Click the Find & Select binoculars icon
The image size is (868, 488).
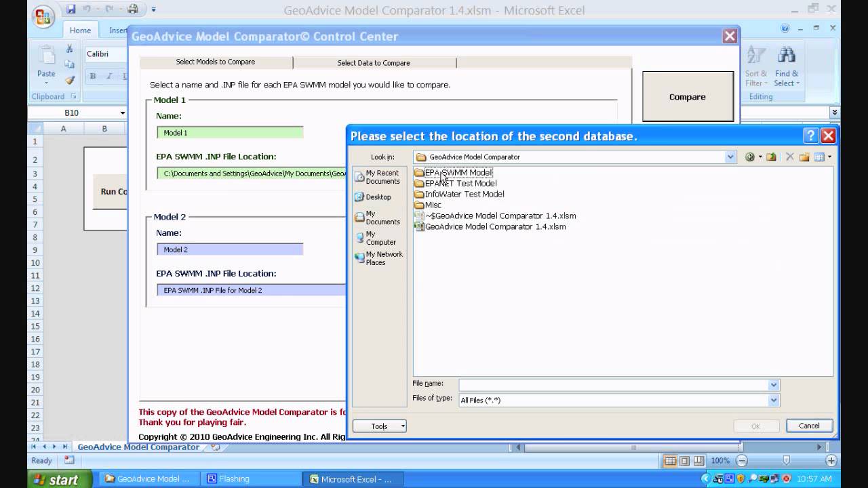tap(787, 56)
